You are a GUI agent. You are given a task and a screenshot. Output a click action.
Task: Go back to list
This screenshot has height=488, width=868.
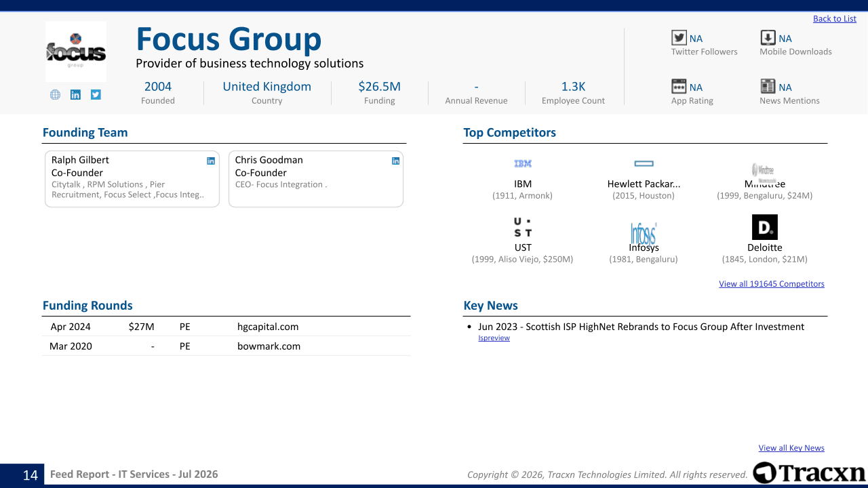pyautogui.click(x=835, y=19)
